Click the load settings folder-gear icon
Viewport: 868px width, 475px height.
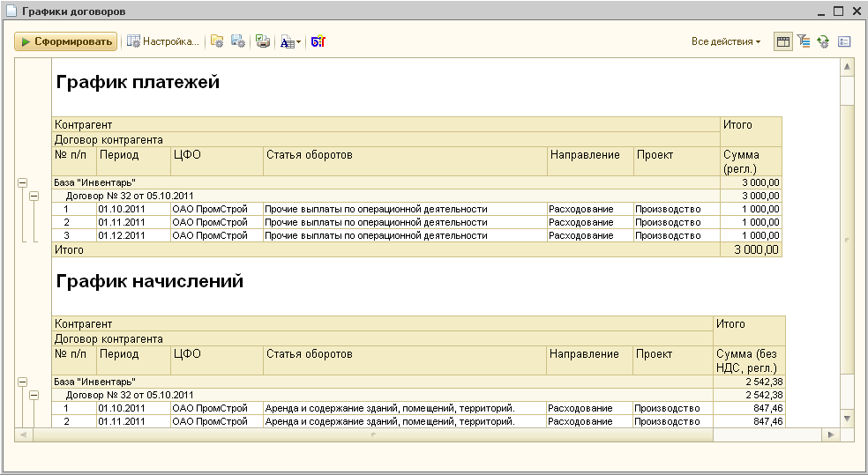(217, 41)
